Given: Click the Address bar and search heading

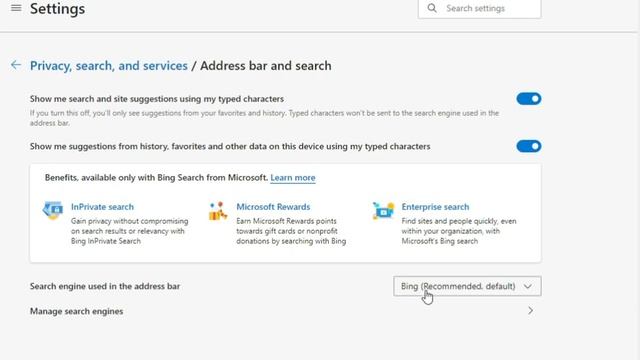Looking at the screenshot, I should [266, 66].
